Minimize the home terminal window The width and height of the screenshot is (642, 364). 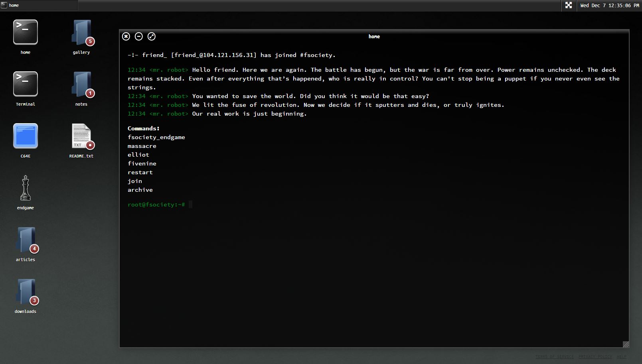click(139, 36)
